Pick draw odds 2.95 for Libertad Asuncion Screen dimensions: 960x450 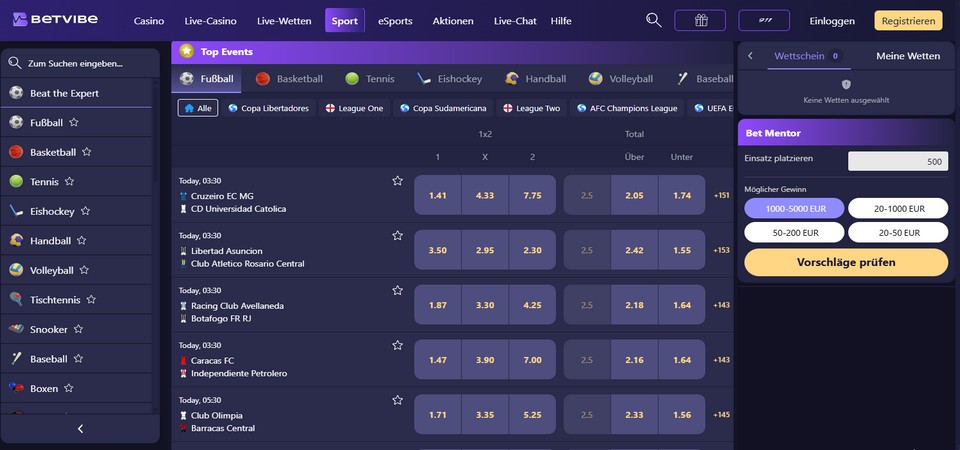tap(485, 250)
